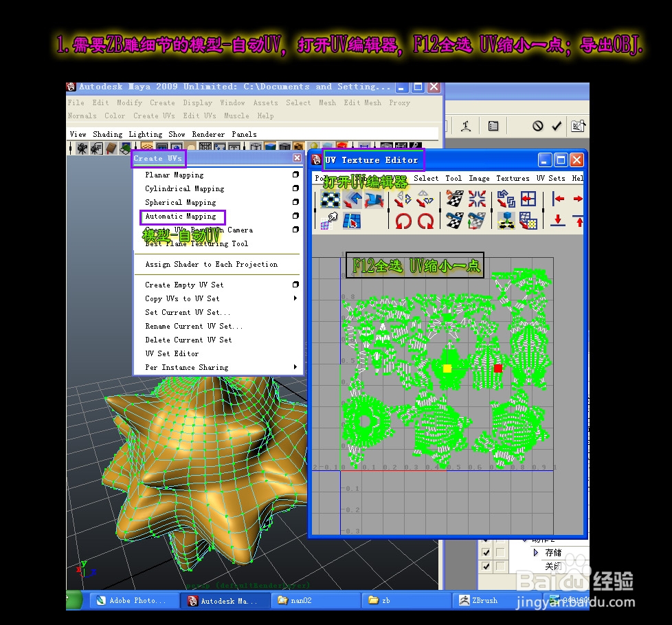Click the list panel icon in background window

tap(493, 126)
